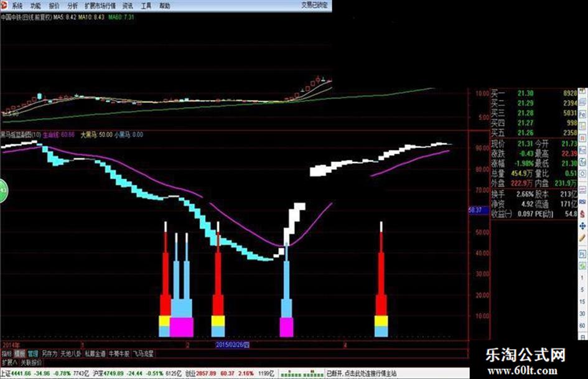Click the 2015/02/26 date marker
The image size is (588, 379).
[x=232, y=345]
